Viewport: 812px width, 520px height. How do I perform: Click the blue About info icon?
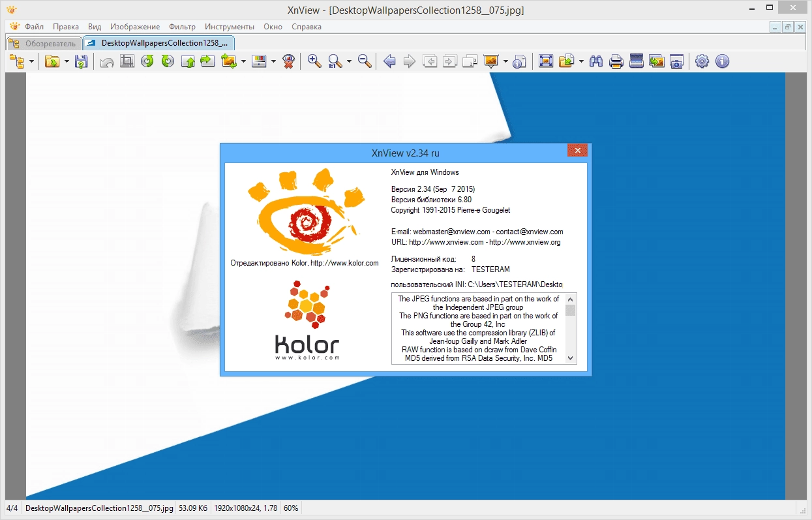pyautogui.click(x=722, y=61)
